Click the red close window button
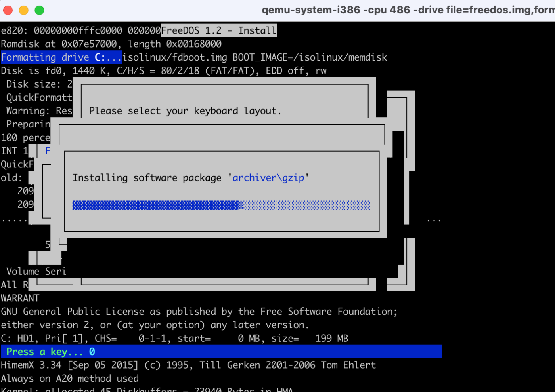The height and width of the screenshot is (392, 555). 8,10
